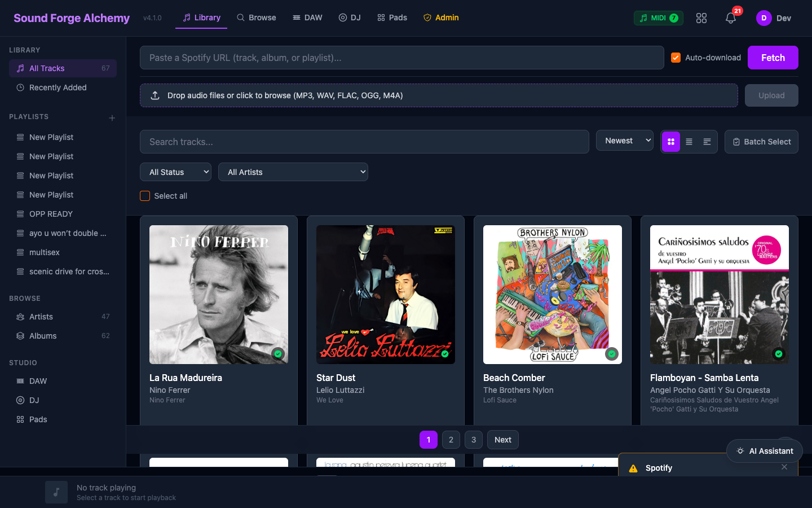The width and height of the screenshot is (812, 508).
Task: Click the MIDI status indicator
Action: pos(657,17)
